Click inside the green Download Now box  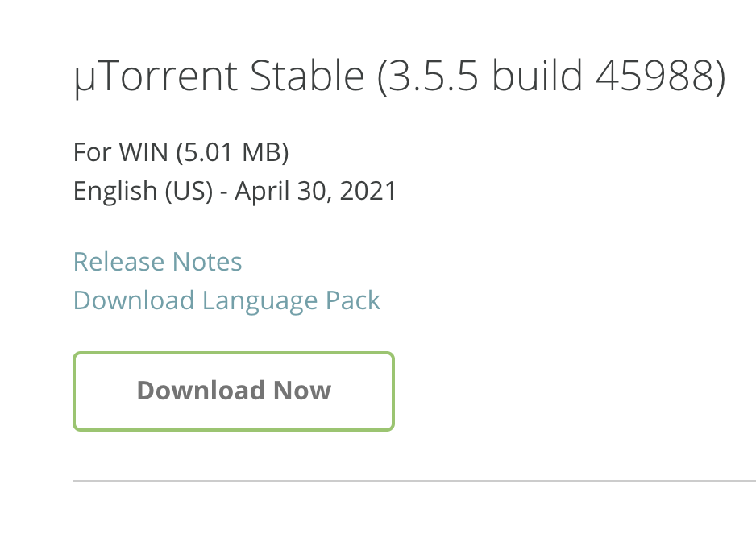(x=233, y=391)
